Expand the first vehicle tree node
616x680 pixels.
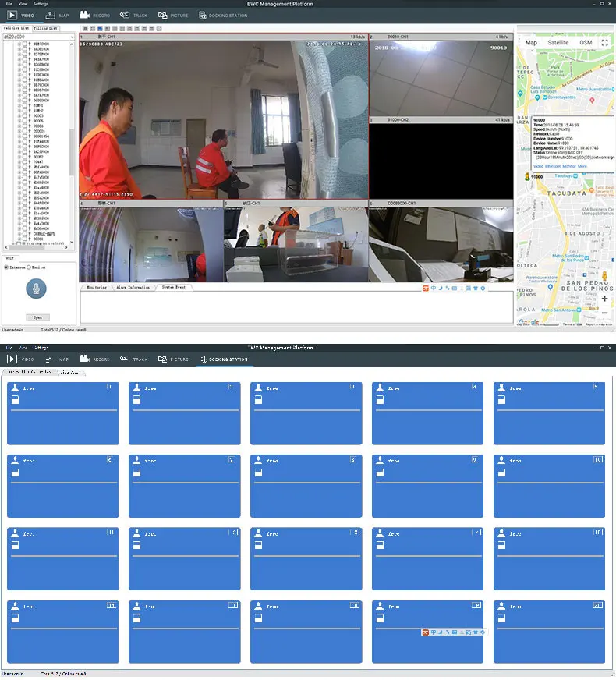tap(19, 44)
